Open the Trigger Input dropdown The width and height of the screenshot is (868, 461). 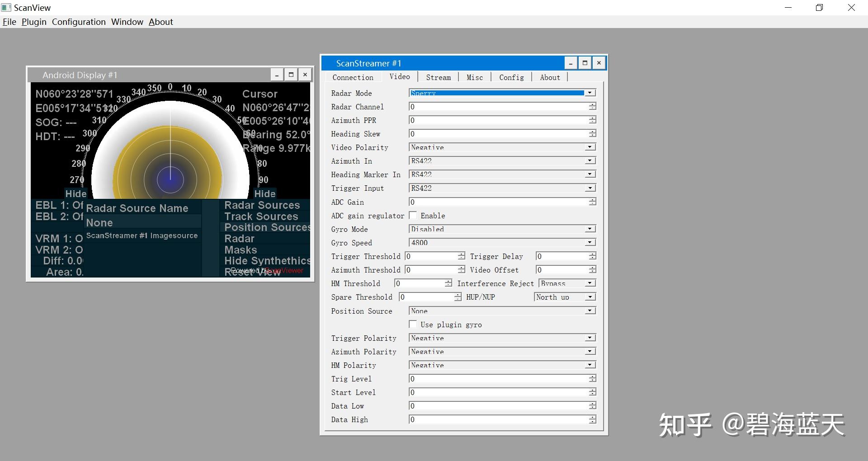pyautogui.click(x=590, y=188)
